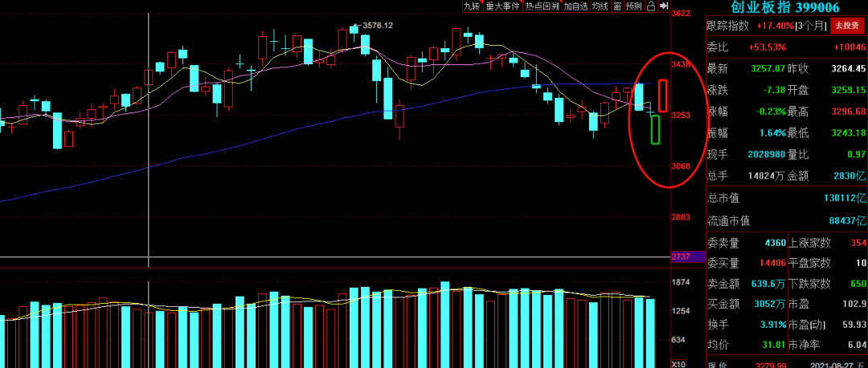Click the green candlestick inside the red oval
Screen dimensions: 868x368
656,130
